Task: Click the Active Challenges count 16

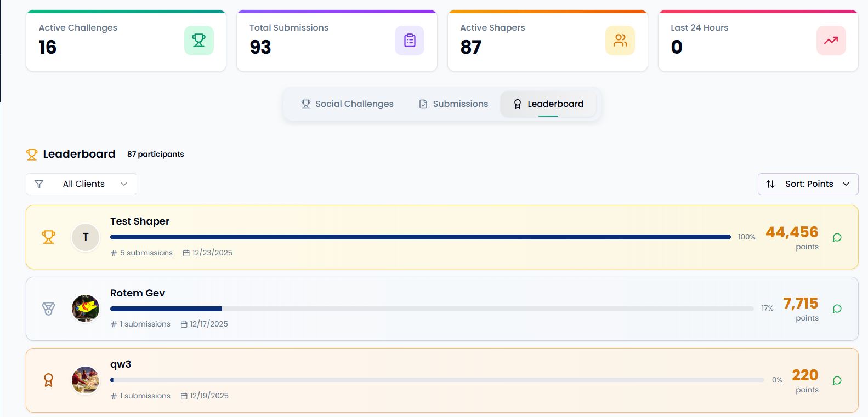Action: [x=48, y=47]
